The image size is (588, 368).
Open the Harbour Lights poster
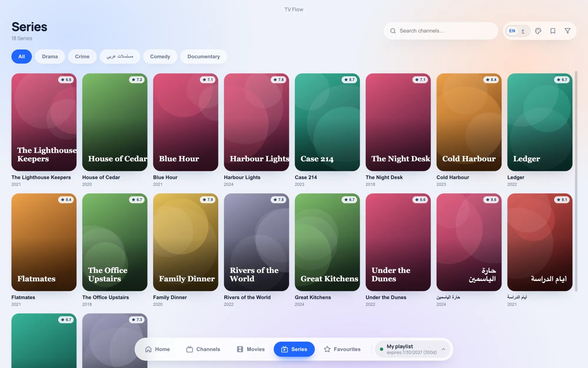coord(257,122)
